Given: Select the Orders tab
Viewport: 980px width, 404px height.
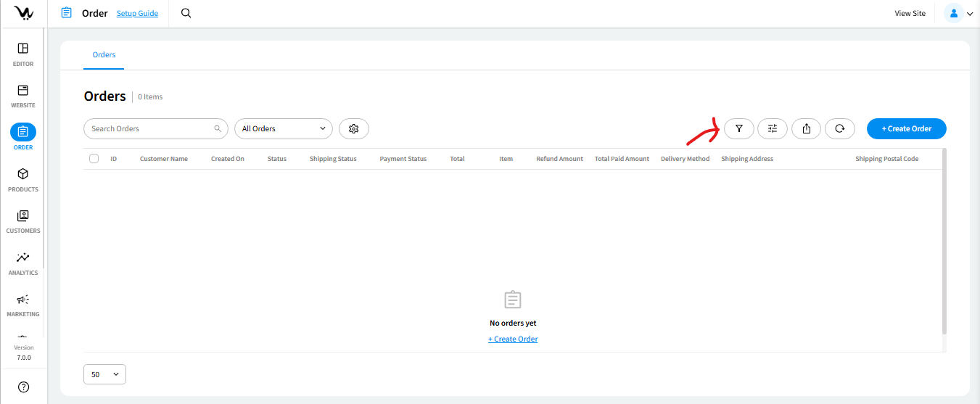Looking at the screenshot, I should point(104,55).
